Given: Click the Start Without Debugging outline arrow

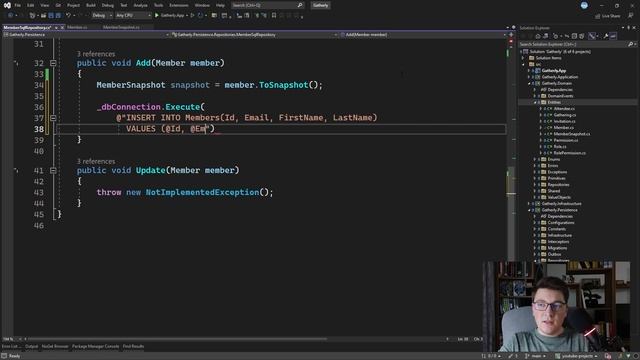Looking at the screenshot, I should click(x=192, y=16).
